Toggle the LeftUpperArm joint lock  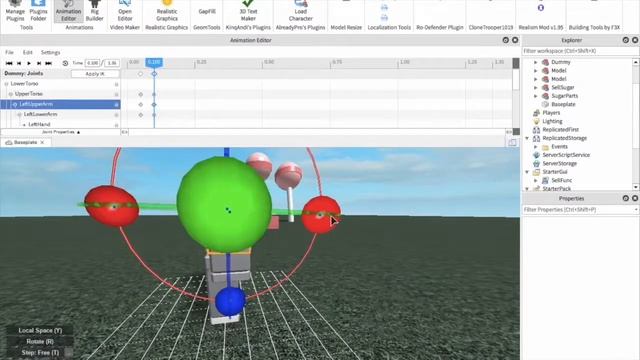116,104
